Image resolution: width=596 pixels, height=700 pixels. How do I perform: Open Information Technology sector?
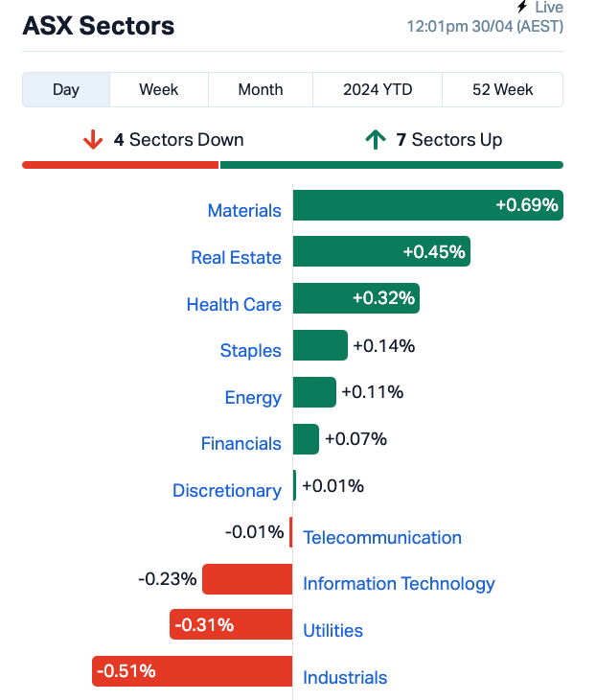(399, 584)
